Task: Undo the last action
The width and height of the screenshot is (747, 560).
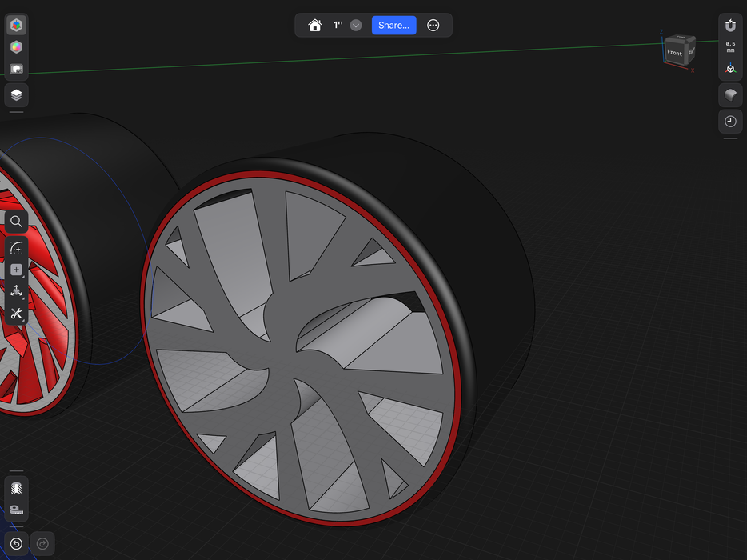Action: (16, 544)
